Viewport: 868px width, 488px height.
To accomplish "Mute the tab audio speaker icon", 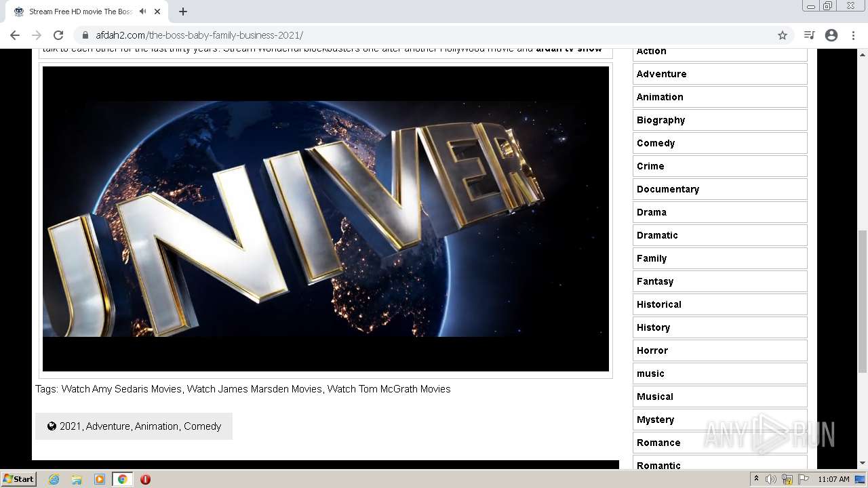I will tap(142, 12).
